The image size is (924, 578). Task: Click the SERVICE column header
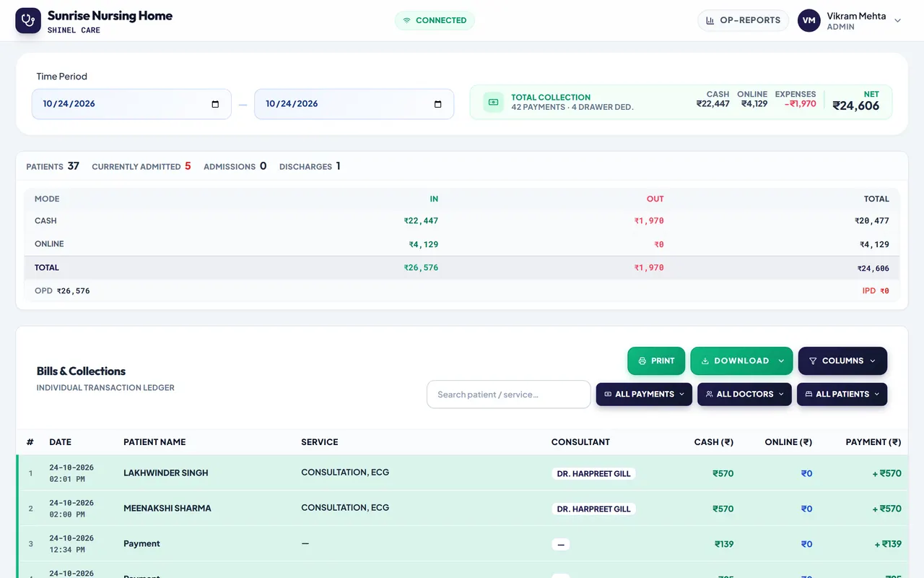tap(320, 442)
